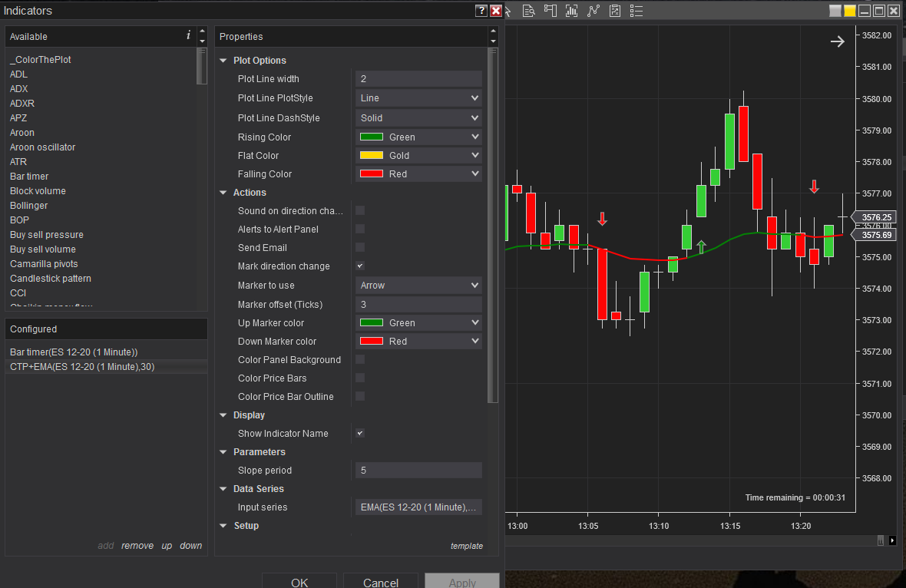
Task: Enable Color Price Bars checkbox
Action: pyautogui.click(x=360, y=378)
